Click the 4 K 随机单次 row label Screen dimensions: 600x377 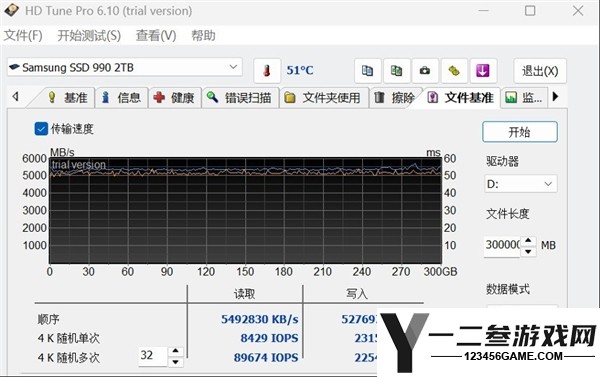pyautogui.click(x=68, y=338)
